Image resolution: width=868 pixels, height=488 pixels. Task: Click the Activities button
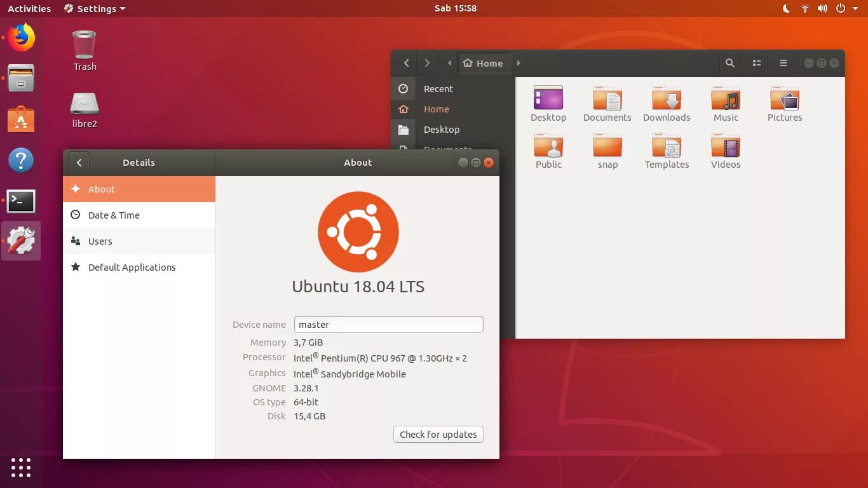tap(29, 8)
